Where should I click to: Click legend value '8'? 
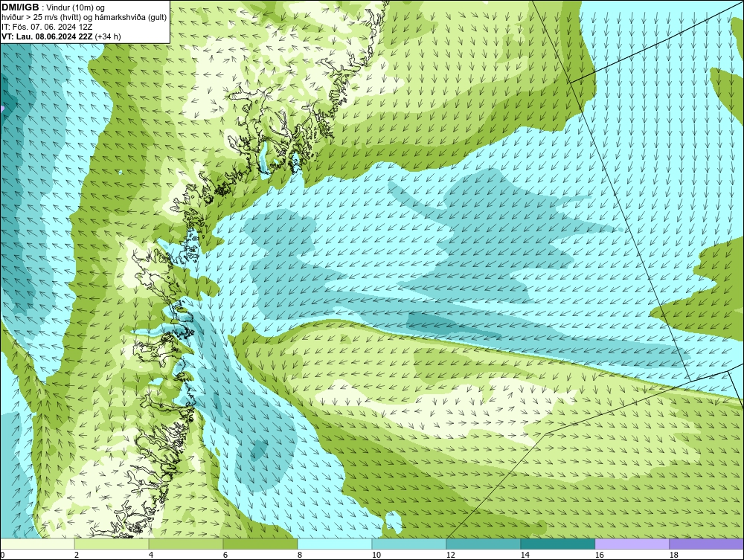point(299,555)
